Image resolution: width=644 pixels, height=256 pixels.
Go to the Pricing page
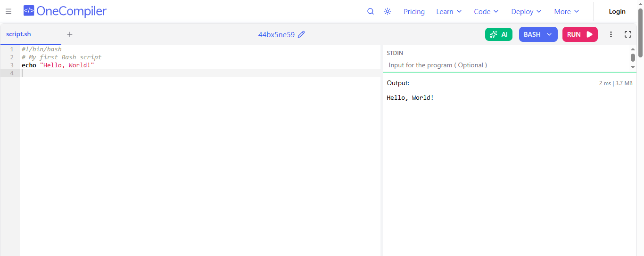point(414,12)
